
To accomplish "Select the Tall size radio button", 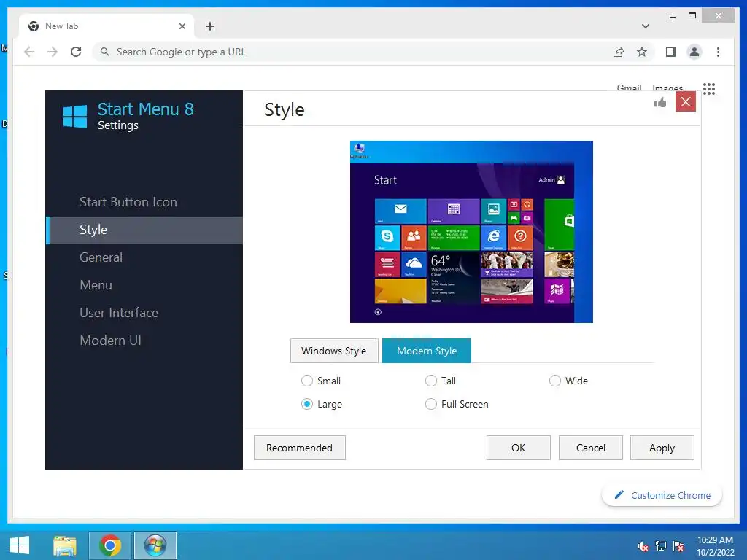I will pyautogui.click(x=430, y=381).
